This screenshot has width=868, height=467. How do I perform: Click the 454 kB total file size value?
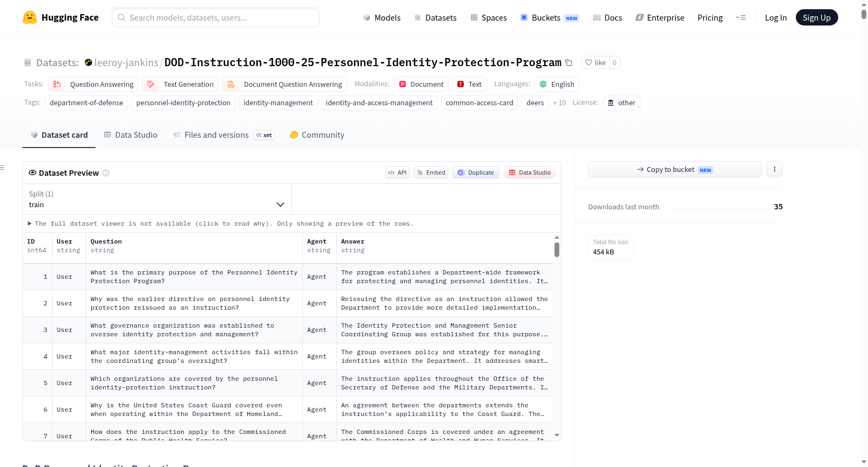tap(603, 252)
